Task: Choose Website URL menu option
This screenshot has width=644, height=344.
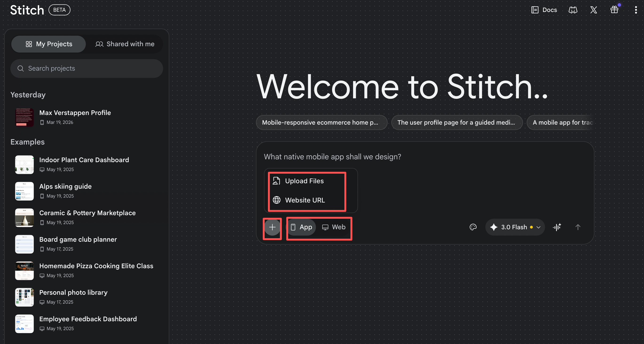Action: pos(305,200)
